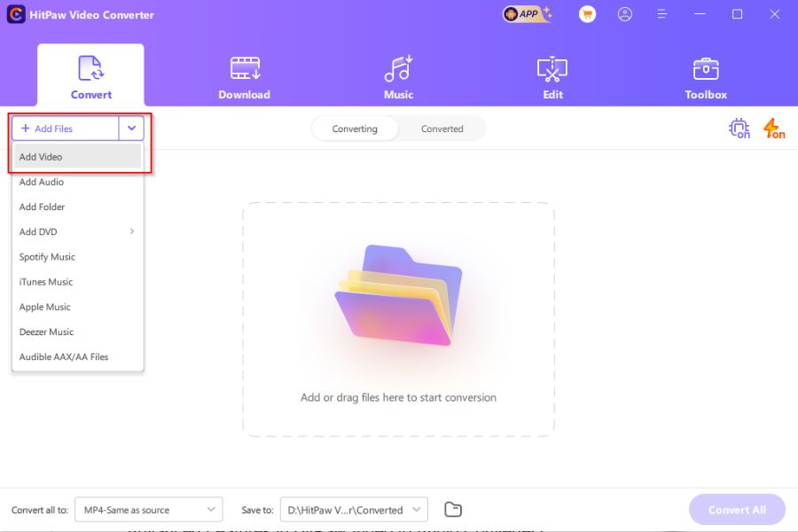
Task: Open the user account icon
Action: coord(625,14)
